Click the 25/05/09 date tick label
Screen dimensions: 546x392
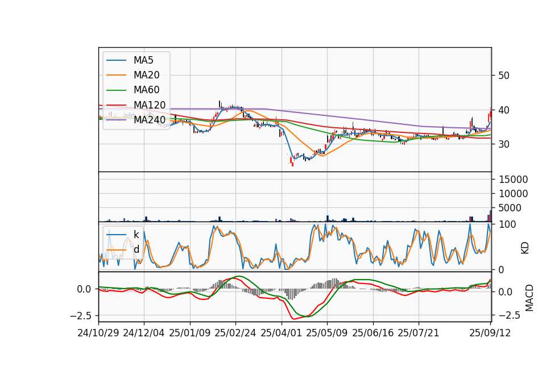[327, 333]
